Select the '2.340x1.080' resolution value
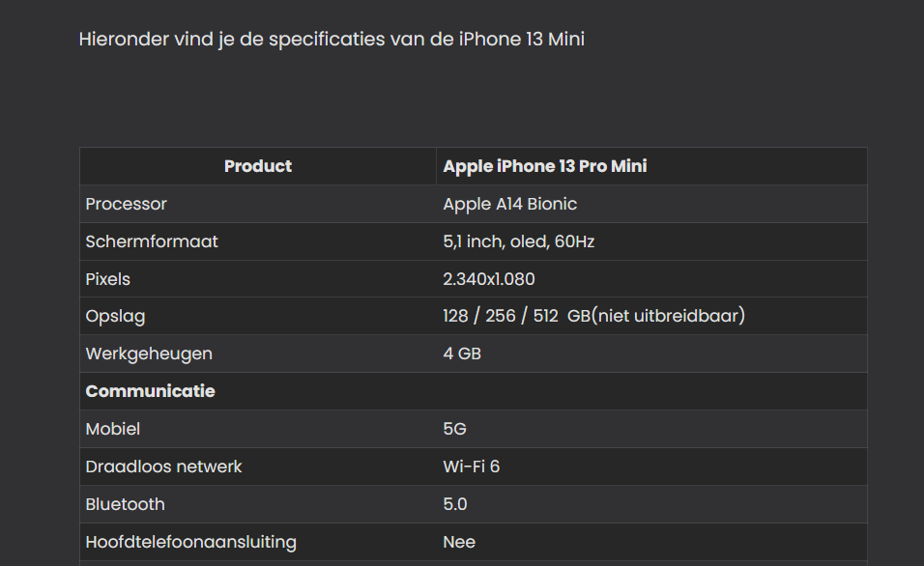 (488, 278)
